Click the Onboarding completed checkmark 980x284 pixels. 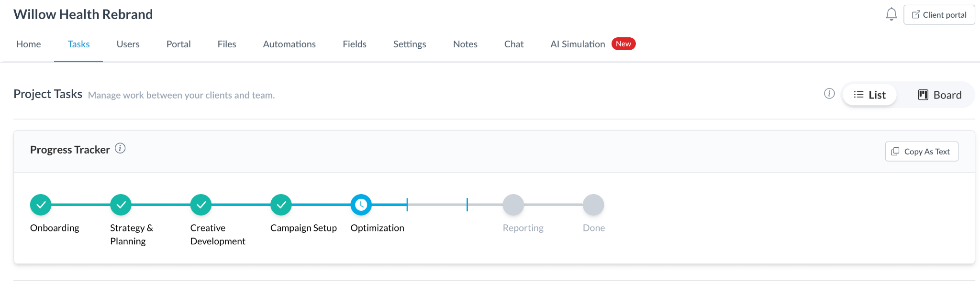[x=41, y=205]
